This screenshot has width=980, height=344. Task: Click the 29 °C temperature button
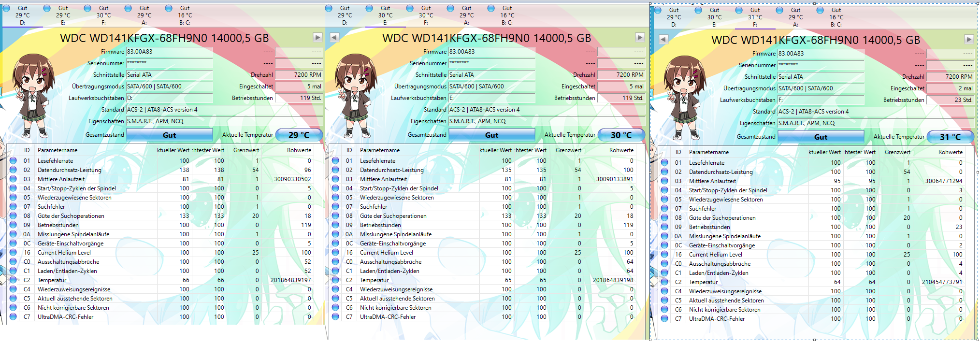[299, 135]
